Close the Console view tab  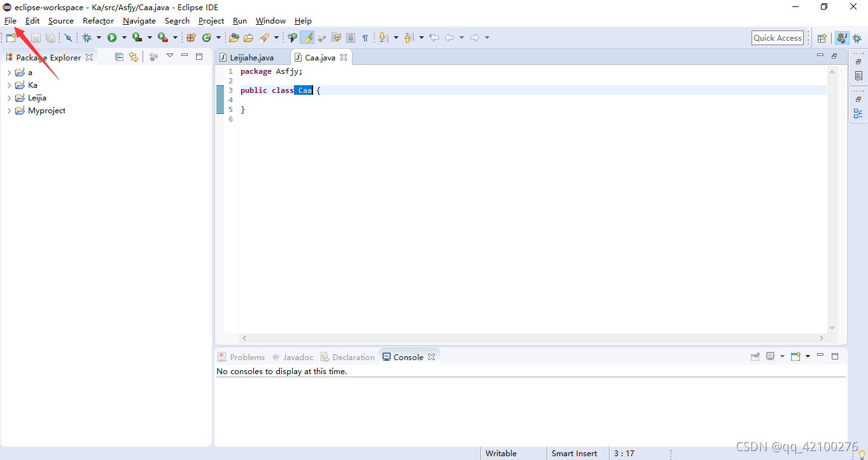(431, 357)
